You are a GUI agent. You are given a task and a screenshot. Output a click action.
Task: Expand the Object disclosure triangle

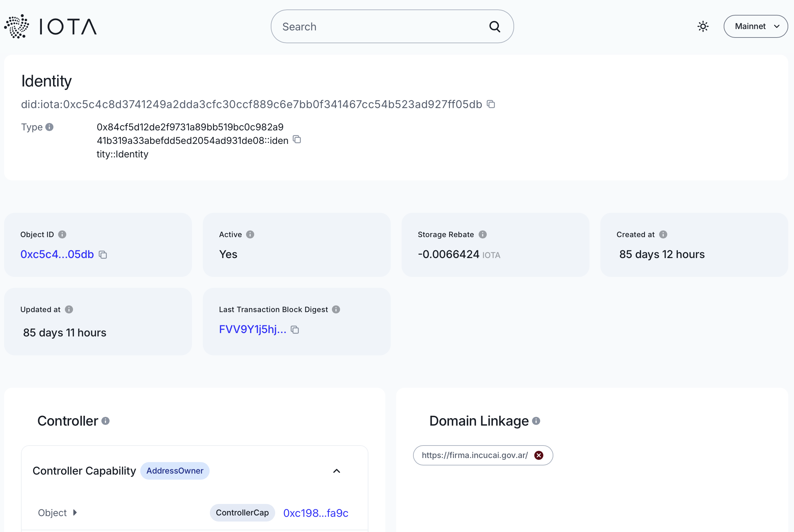(75, 513)
